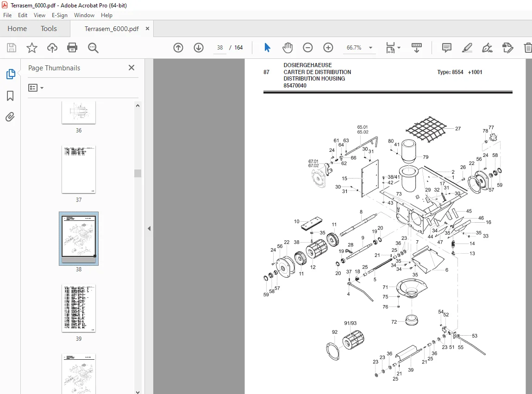532x394 pixels.
Task: Click the read mode keyboard icon
Action: [416, 48]
